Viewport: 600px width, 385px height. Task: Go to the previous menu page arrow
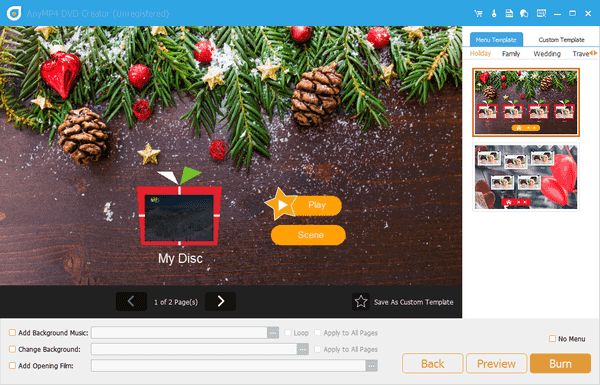(131, 302)
